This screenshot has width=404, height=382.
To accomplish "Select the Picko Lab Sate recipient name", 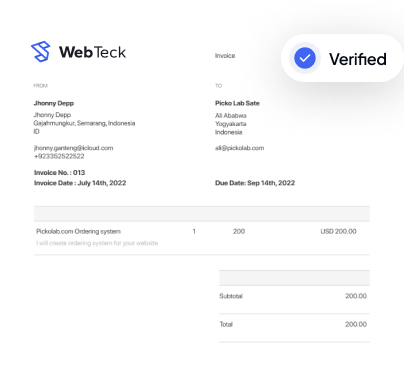I will tap(237, 103).
